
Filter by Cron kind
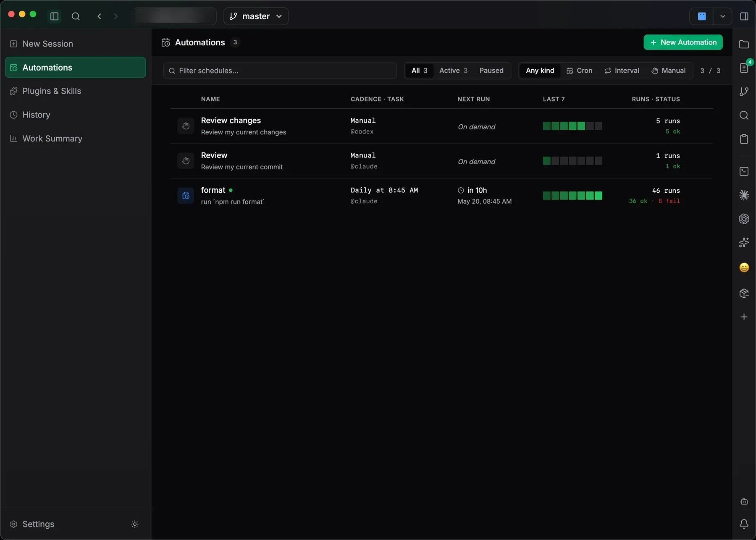click(x=579, y=71)
